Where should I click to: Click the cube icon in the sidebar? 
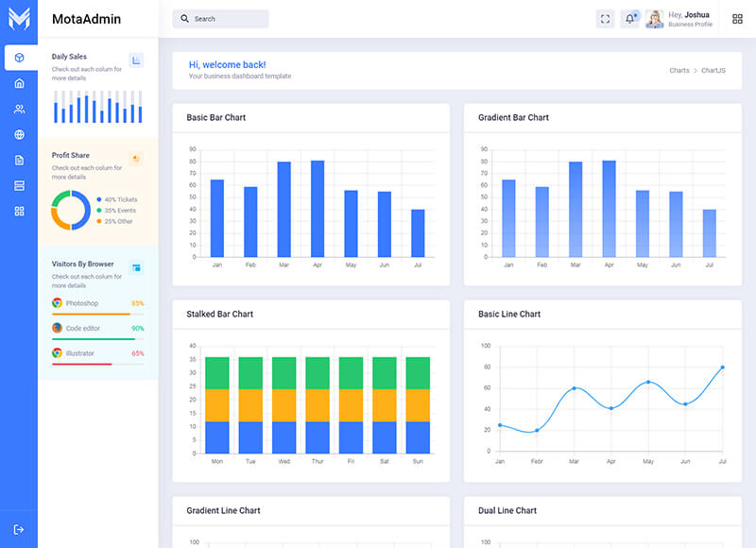[19, 58]
